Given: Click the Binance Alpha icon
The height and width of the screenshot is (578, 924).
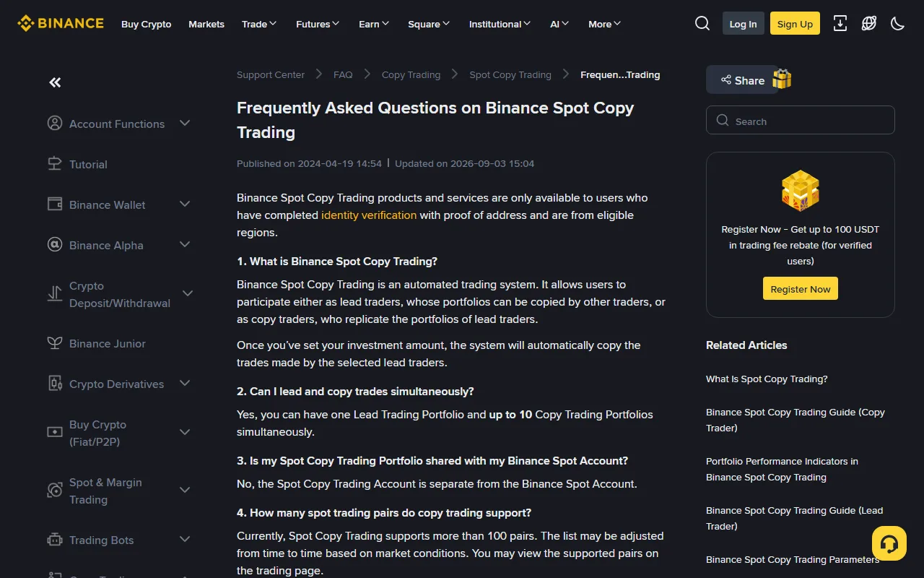Looking at the screenshot, I should point(55,244).
